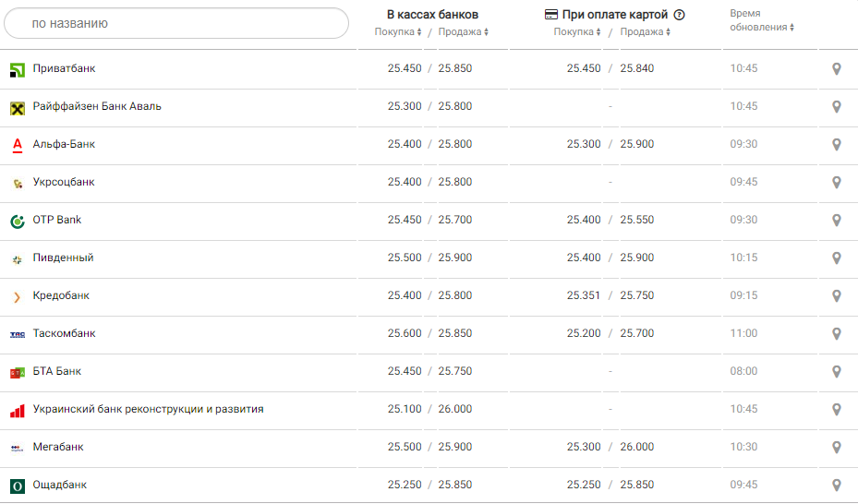Click the OTP Bank logo icon

tap(17, 221)
